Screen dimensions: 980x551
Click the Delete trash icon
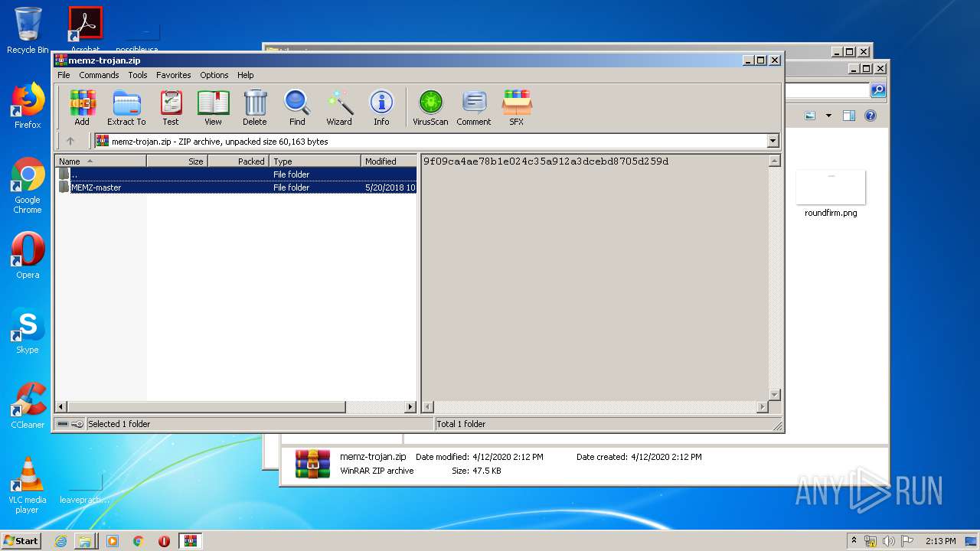[255, 108]
